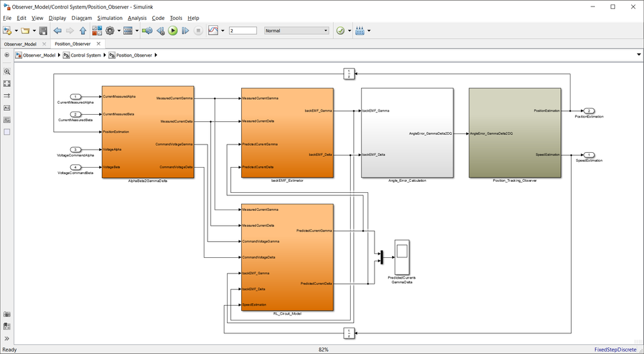The height and width of the screenshot is (354, 644).
Task: Open the Simulation Data Inspector icon
Action: pos(213,30)
